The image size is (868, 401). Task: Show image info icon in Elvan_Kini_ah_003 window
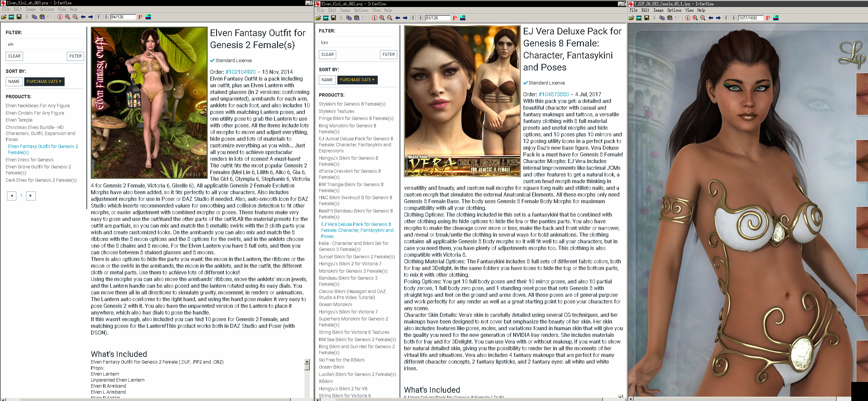coord(60,17)
